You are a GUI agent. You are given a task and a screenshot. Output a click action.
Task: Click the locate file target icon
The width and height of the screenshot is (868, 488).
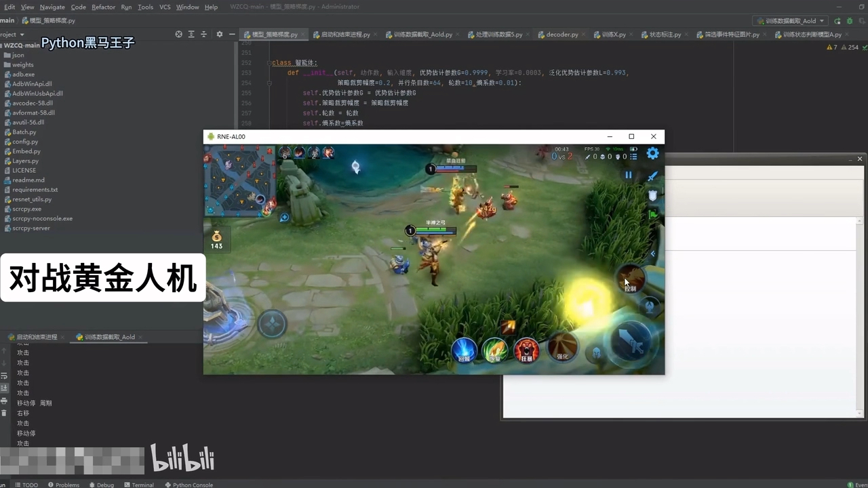(x=178, y=34)
